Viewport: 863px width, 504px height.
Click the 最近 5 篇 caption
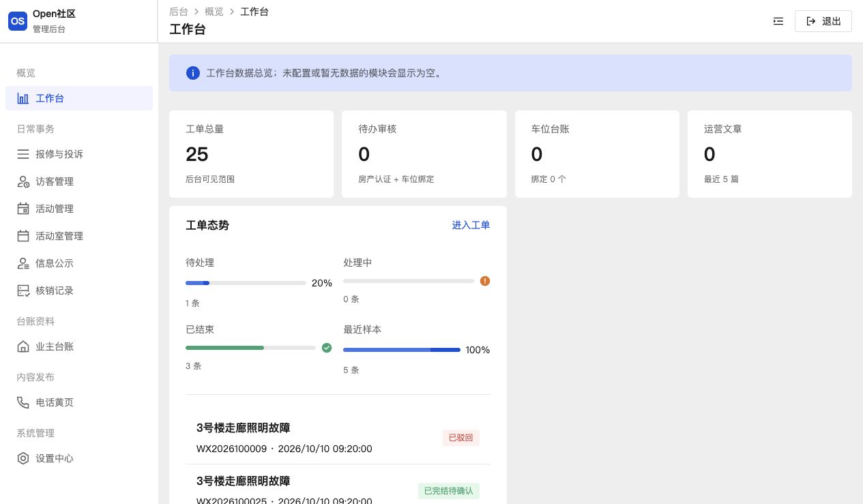click(721, 179)
